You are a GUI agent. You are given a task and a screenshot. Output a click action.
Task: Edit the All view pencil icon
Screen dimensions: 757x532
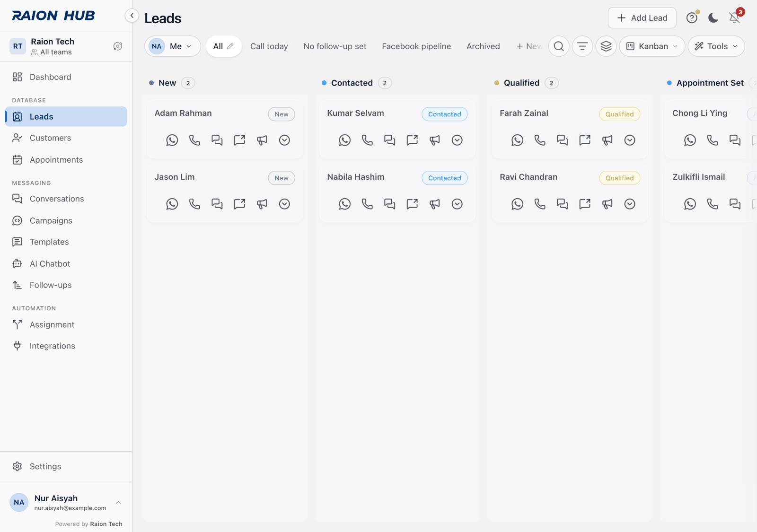(230, 46)
